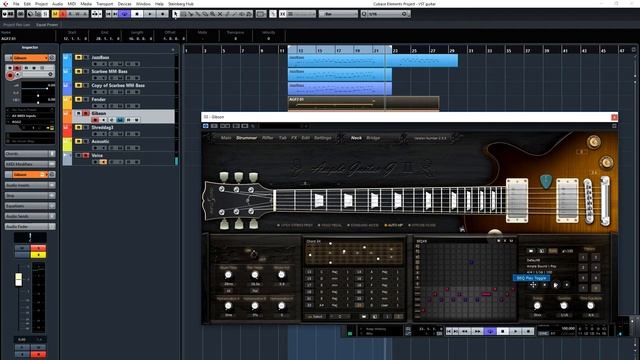Toggle record enable on Gibson track

[95, 120]
